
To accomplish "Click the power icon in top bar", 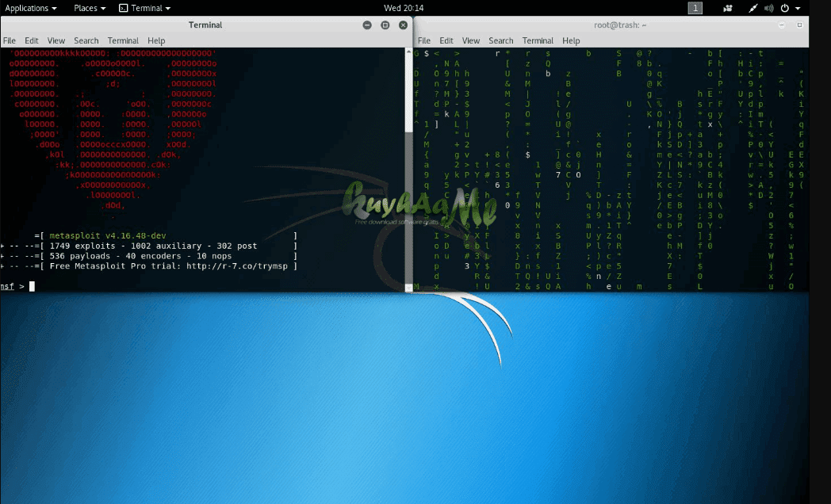I will [785, 8].
